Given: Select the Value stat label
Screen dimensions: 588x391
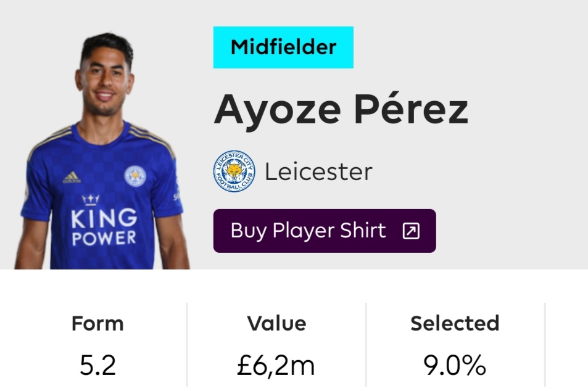Looking at the screenshot, I should (277, 323).
